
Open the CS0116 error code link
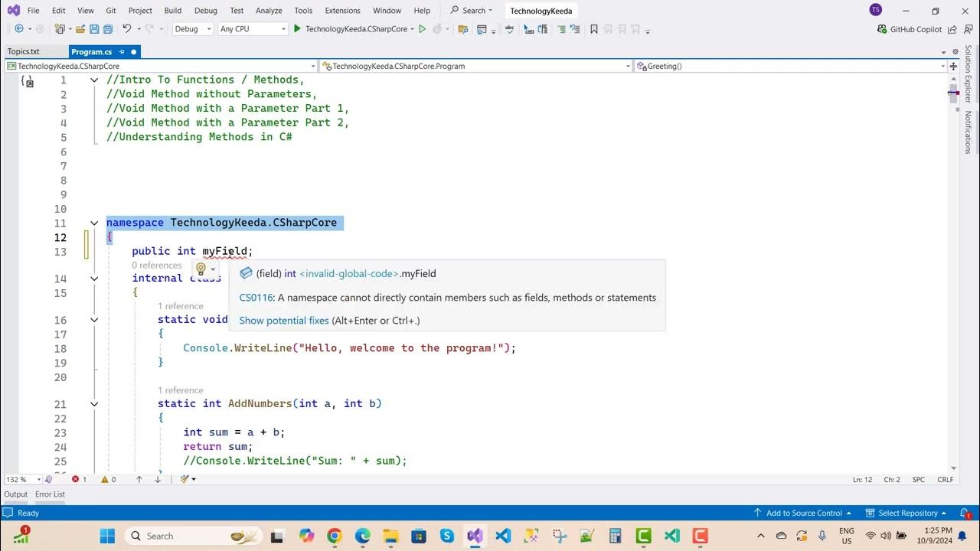coord(256,298)
